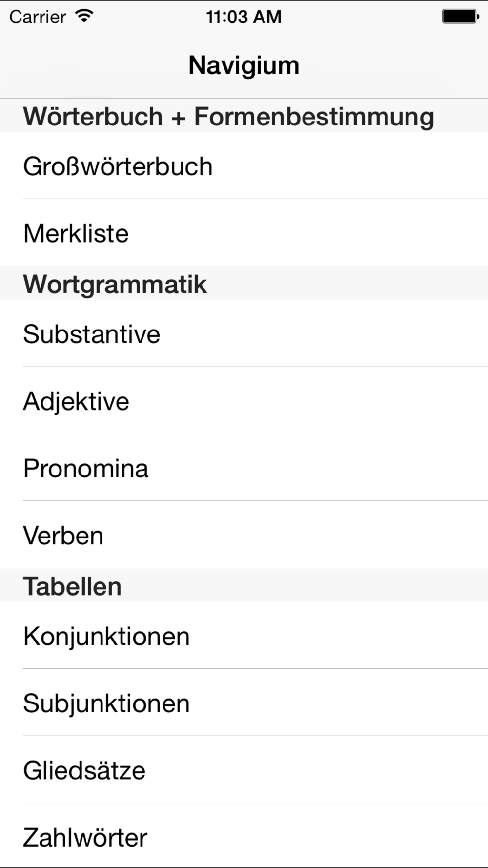Open the Merkliste item
Screen dimensions: 488x868
click(244, 233)
